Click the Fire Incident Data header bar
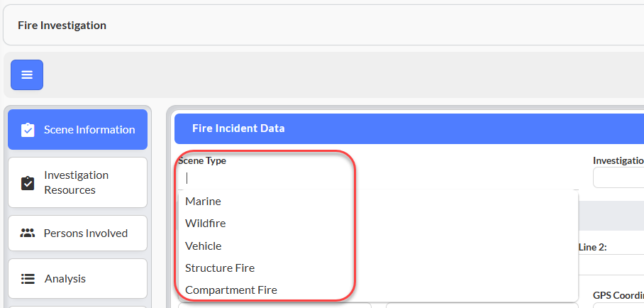This screenshot has height=308, width=644. [x=409, y=128]
